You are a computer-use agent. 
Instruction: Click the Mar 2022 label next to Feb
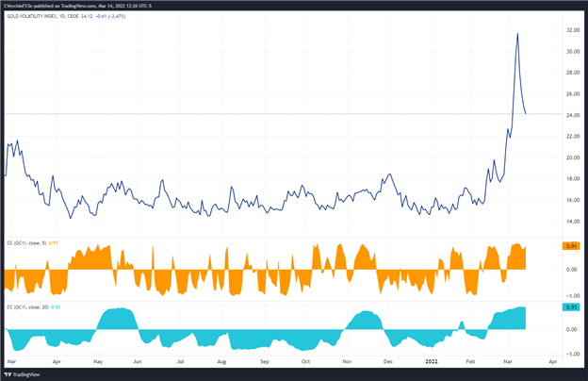pos(508,361)
